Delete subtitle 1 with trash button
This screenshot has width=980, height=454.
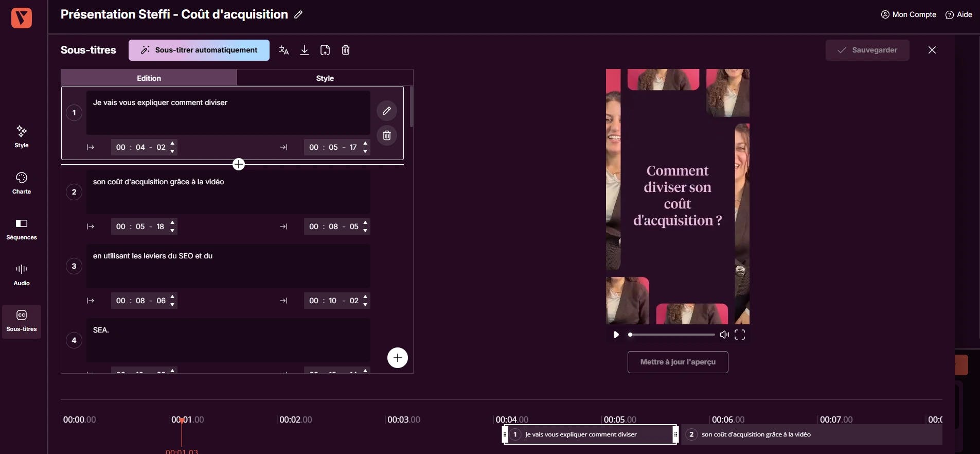(x=387, y=135)
